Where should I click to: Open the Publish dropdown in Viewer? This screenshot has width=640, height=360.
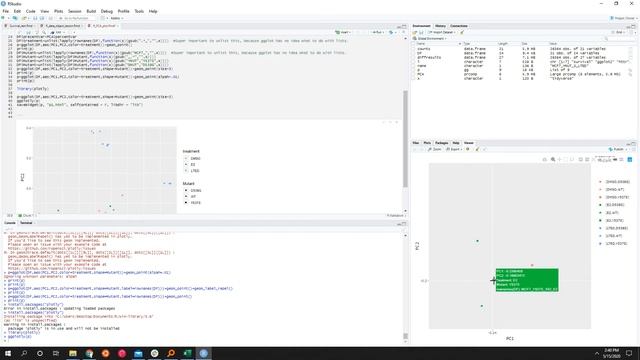618,149
